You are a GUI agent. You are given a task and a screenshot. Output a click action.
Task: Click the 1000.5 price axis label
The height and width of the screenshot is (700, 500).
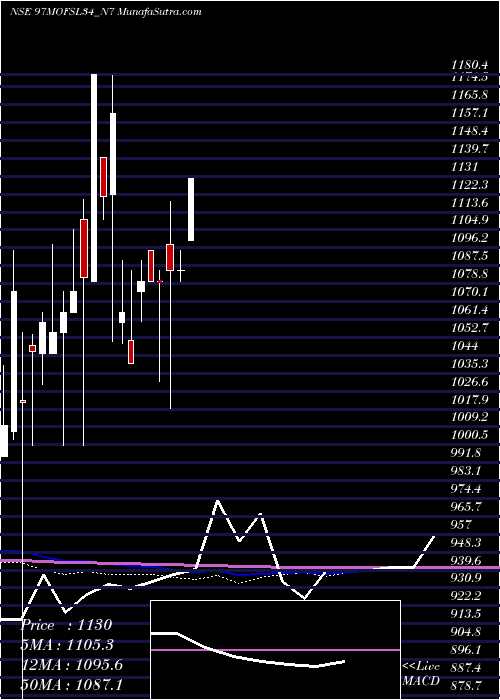(x=469, y=435)
